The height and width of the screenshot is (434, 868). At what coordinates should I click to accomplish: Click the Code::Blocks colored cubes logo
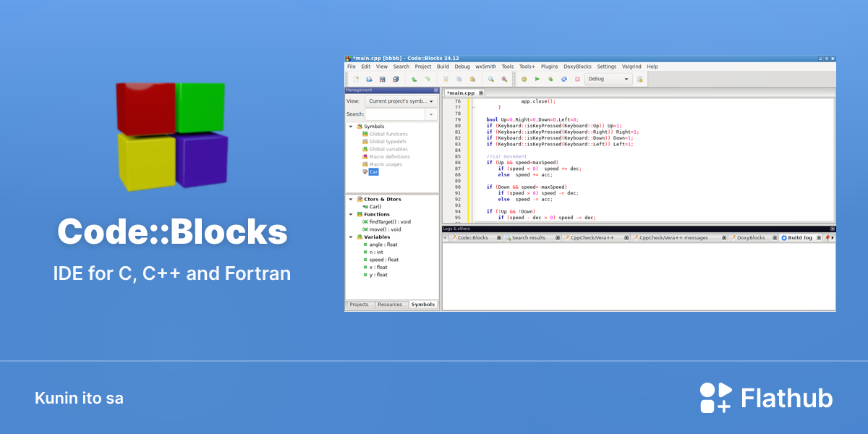point(172,136)
